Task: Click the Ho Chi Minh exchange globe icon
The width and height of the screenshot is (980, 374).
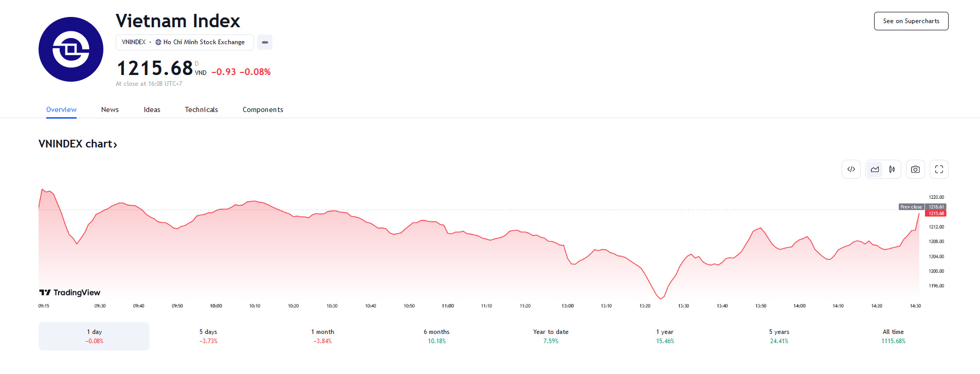Action: click(x=158, y=42)
